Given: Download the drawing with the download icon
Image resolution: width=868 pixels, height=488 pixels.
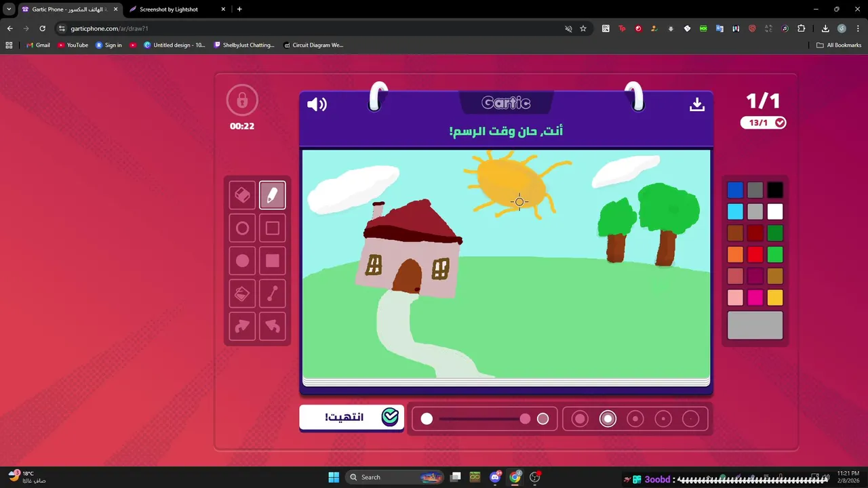Looking at the screenshot, I should tap(697, 104).
